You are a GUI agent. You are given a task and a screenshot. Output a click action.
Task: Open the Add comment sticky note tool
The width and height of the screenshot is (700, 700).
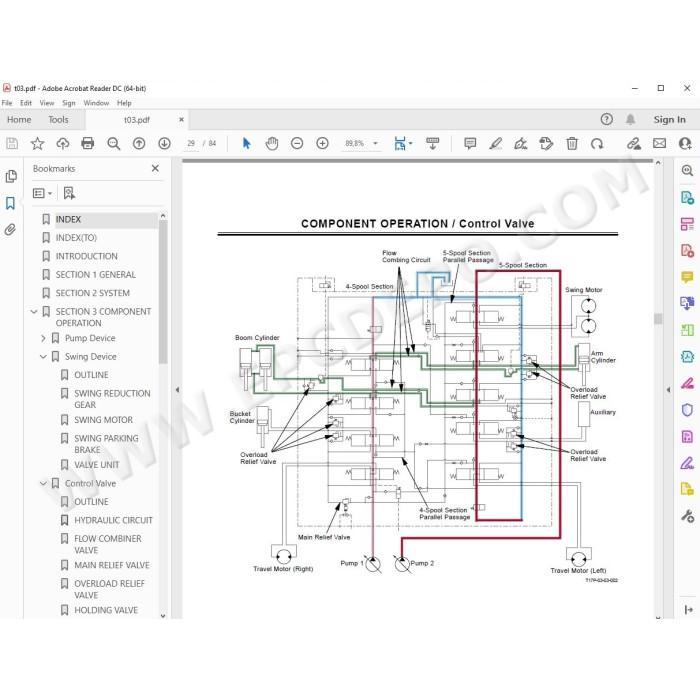tap(470, 143)
